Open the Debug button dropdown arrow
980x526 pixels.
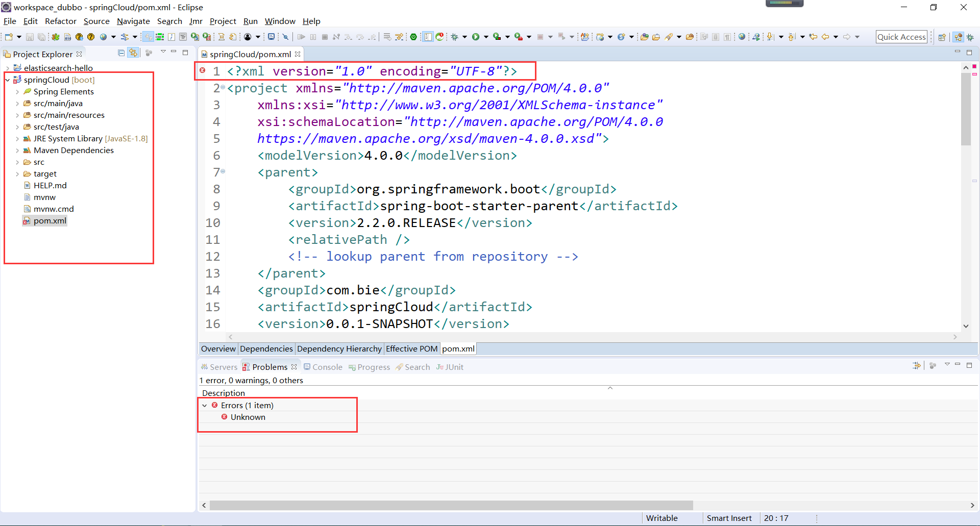point(464,37)
